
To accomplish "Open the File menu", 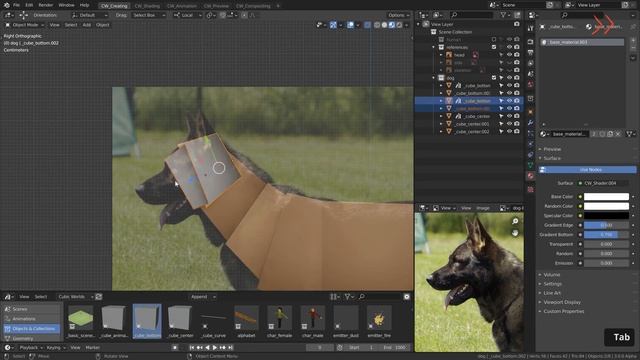I will pos(16,5).
